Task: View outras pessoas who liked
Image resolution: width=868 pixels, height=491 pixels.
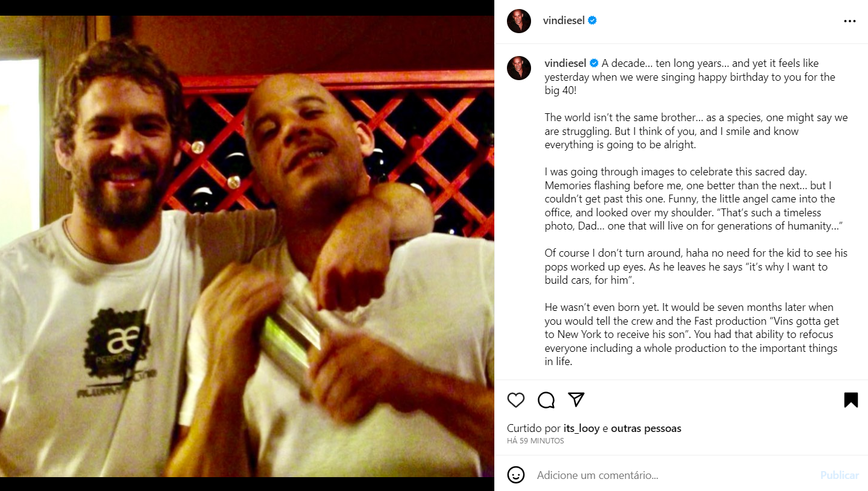Action: pos(646,429)
